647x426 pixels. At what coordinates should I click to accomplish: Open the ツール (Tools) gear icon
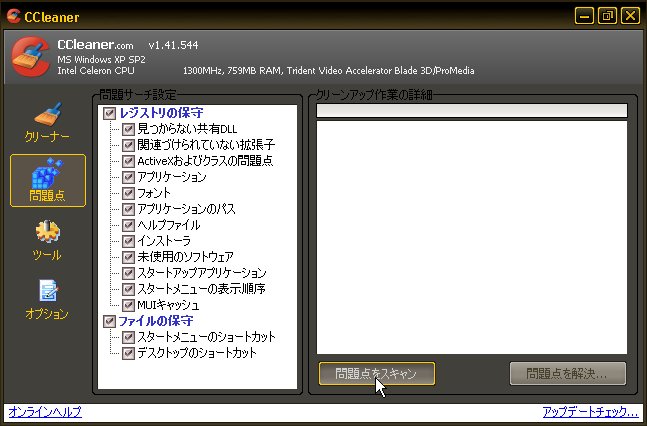[47, 232]
